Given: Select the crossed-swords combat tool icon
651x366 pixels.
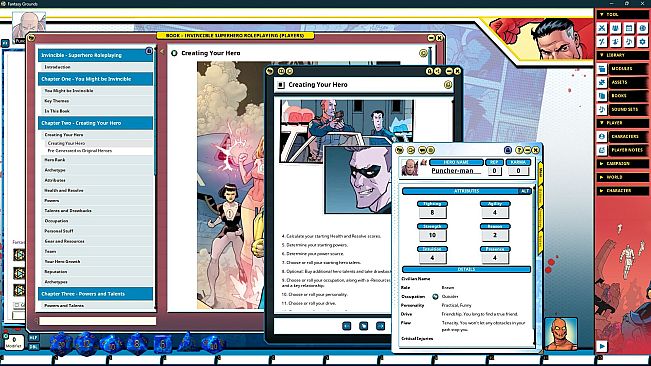Looking at the screenshot, I should [602, 28].
